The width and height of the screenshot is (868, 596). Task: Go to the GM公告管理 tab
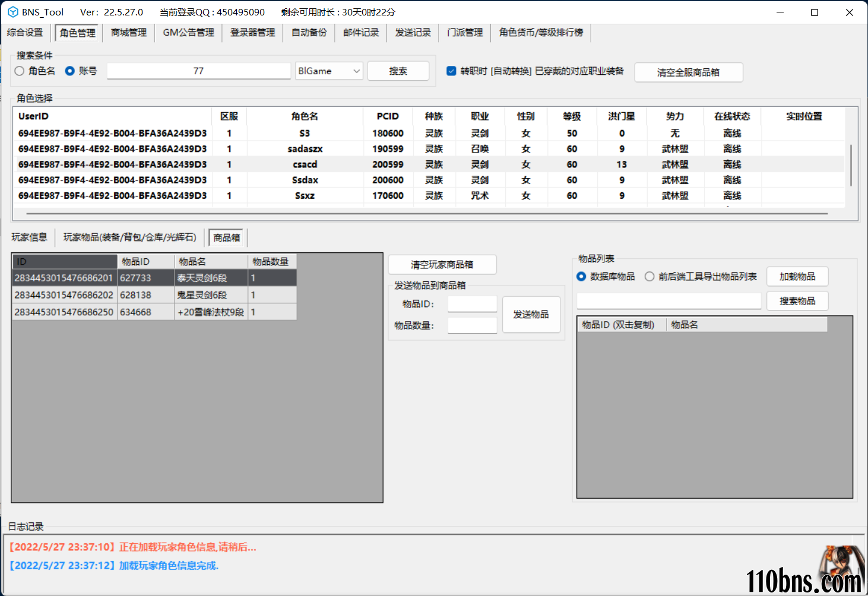[x=189, y=33]
